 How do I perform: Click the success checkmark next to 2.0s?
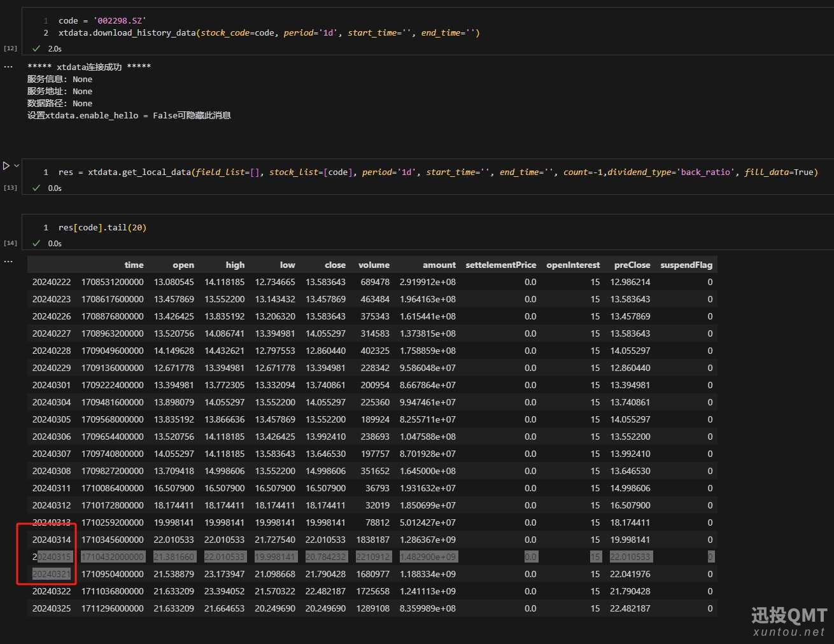(x=36, y=48)
